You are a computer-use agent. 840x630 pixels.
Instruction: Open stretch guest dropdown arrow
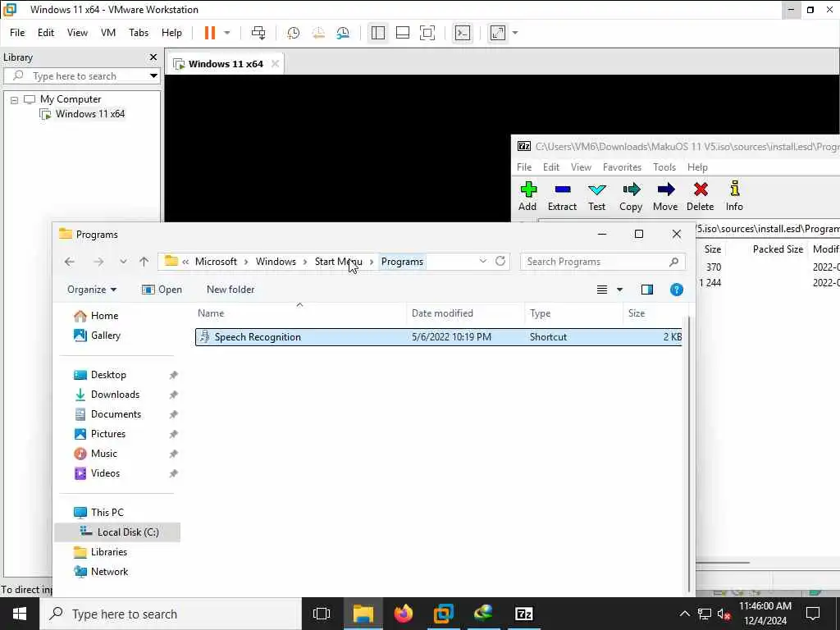515,33
